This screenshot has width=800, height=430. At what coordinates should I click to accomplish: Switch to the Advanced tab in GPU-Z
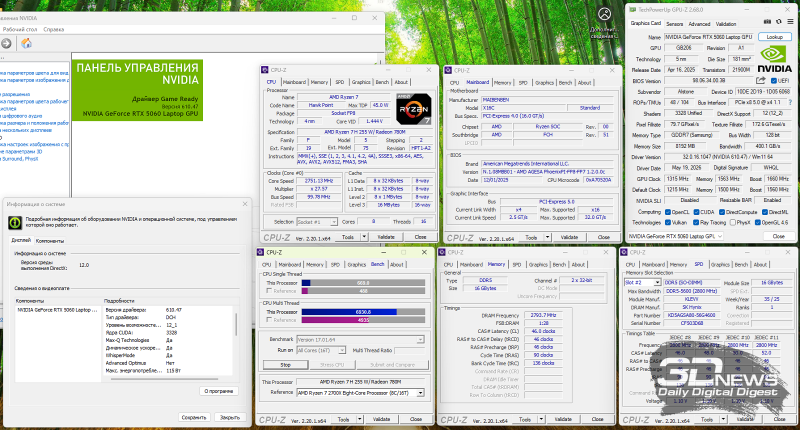pos(699,24)
